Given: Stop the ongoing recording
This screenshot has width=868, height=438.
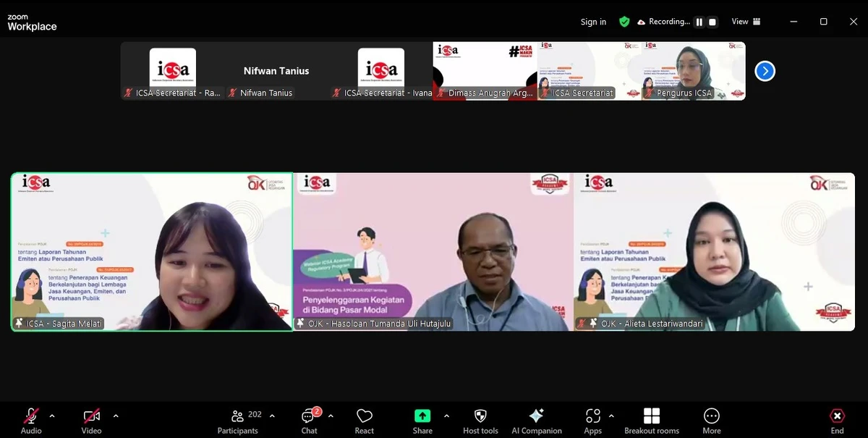Looking at the screenshot, I should (711, 22).
